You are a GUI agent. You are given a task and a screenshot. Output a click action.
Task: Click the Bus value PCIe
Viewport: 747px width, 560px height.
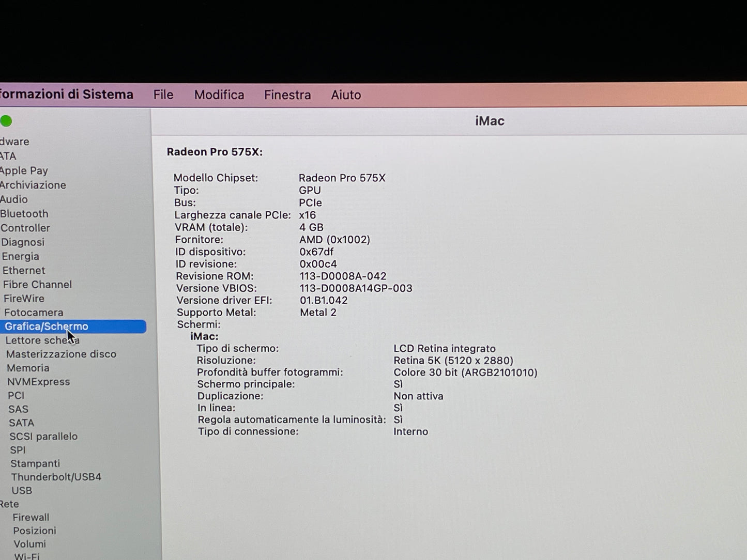pos(310,203)
